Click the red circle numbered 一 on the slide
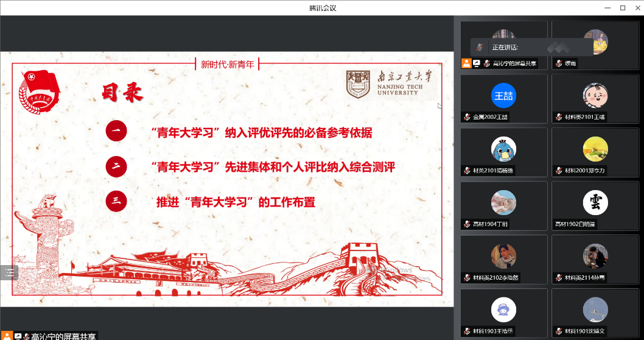 point(116,132)
